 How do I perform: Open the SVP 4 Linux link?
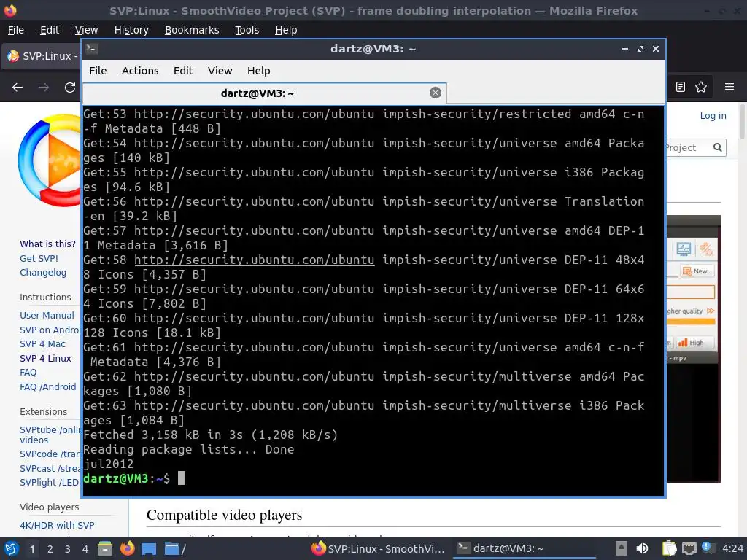(x=45, y=358)
